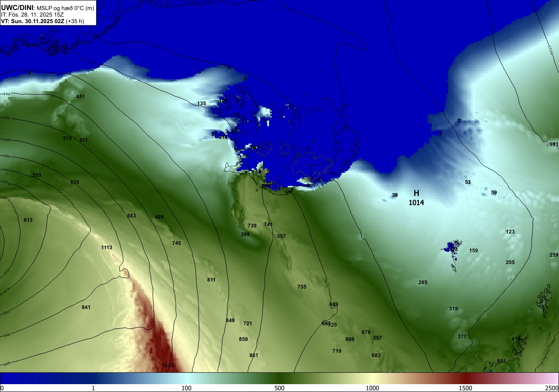Image resolution: width=559 pixels, height=392 pixels.
Task: Click the 1500 tick on color scale
Action: point(466,388)
